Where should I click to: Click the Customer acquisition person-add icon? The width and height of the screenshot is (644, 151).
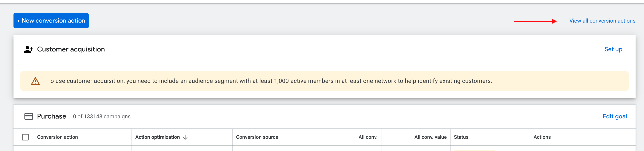[28, 49]
